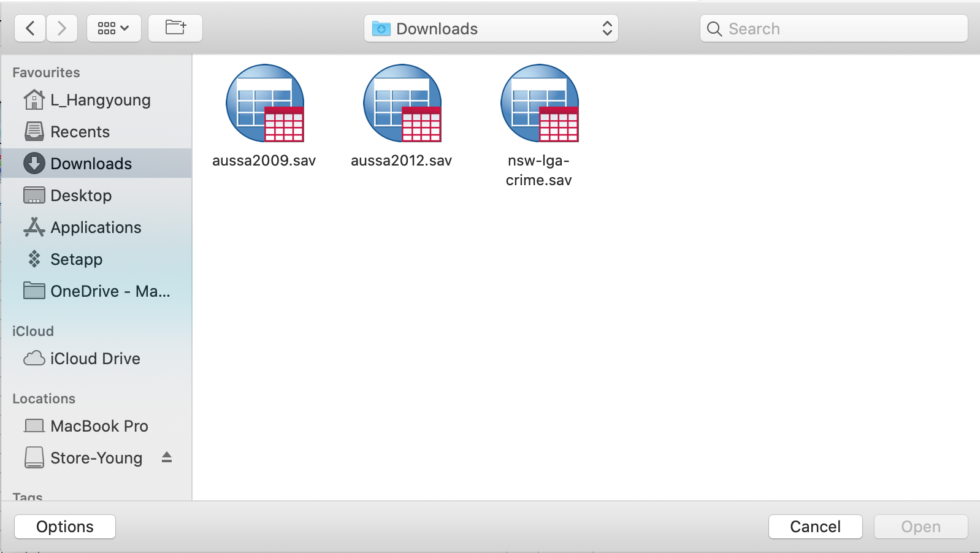The width and height of the screenshot is (980, 553).
Task: Go to Applications in the sidebar
Action: point(96,227)
